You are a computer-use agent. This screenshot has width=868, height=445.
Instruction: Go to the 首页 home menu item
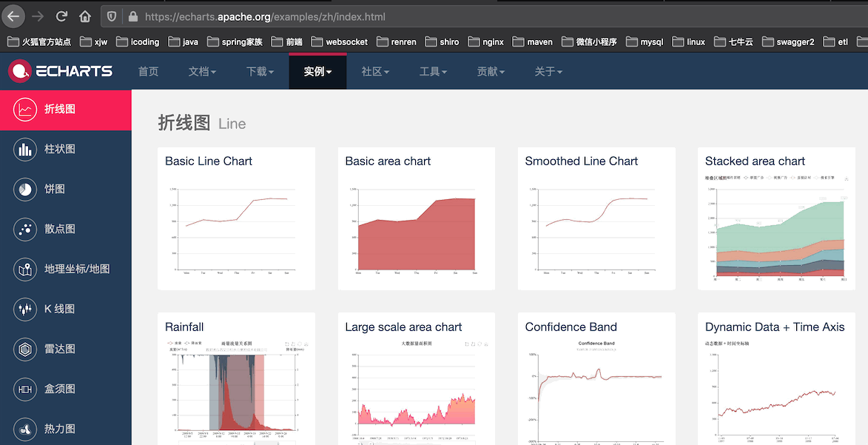pyautogui.click(x=148, y=72)
